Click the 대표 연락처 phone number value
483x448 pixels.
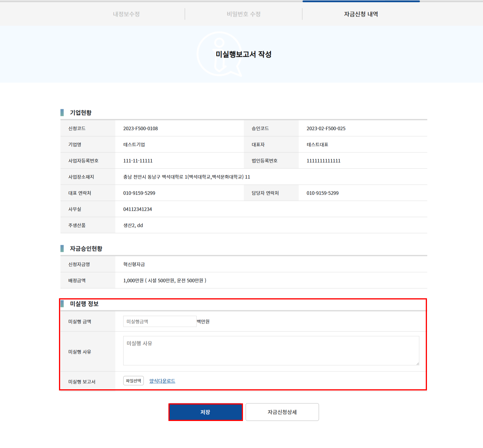[x=139, y=193]
